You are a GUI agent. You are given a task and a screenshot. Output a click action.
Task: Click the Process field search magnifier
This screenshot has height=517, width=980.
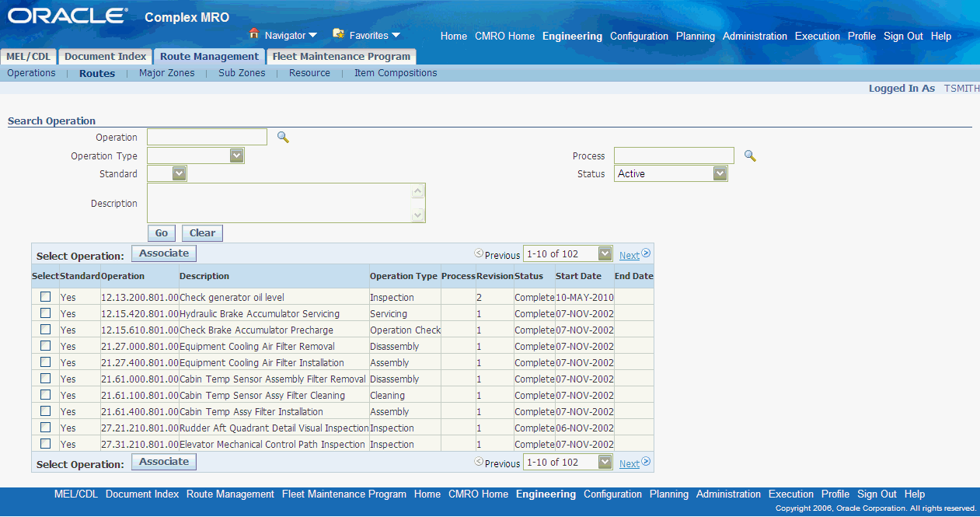click(x=750, y=155)
